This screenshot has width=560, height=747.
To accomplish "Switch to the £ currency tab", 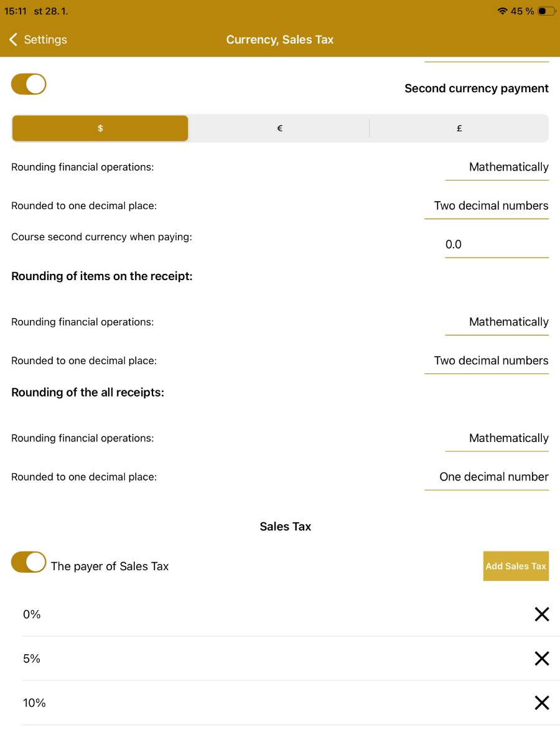I will coord(459,128).
